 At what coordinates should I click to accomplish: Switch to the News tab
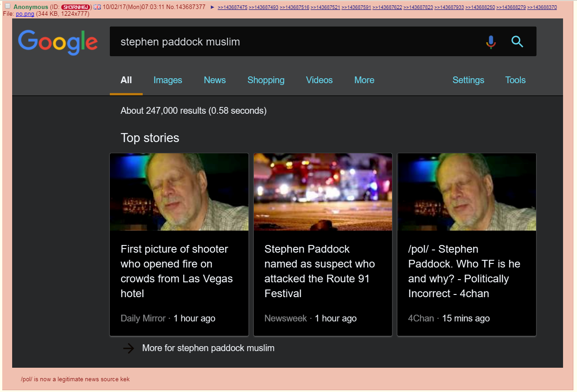coord(215,80)
